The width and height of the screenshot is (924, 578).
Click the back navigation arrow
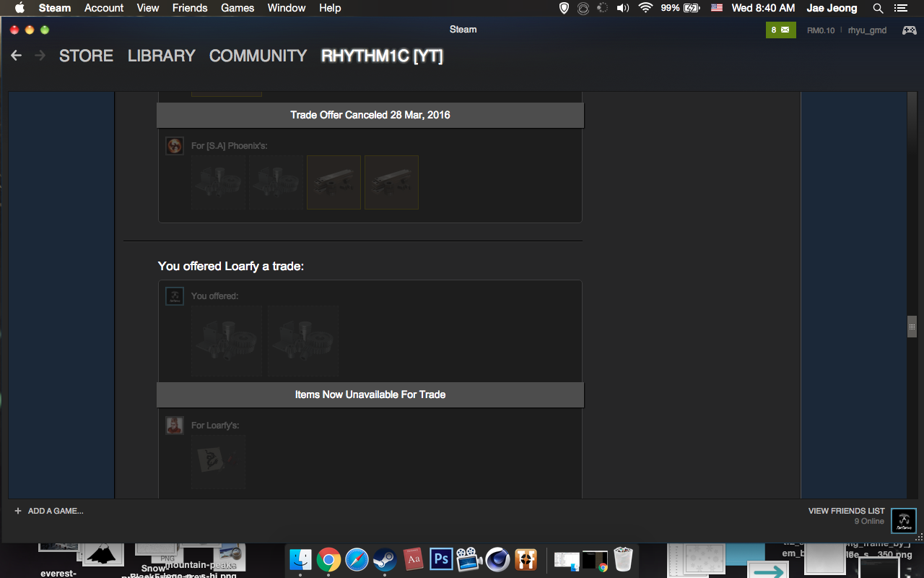(x=17, y=56)
